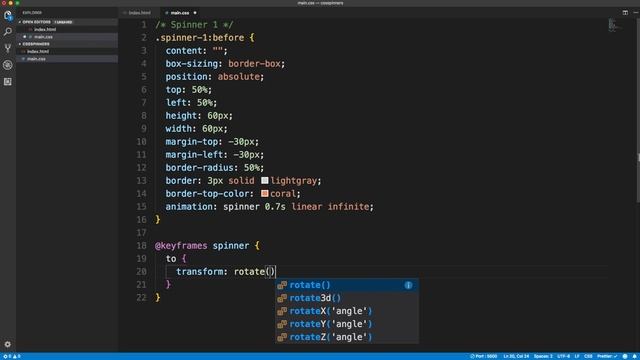Click the EXPLORER panel title
This screenshot has width=640, height=360.
pyautogui.click(x=32, y=13)
